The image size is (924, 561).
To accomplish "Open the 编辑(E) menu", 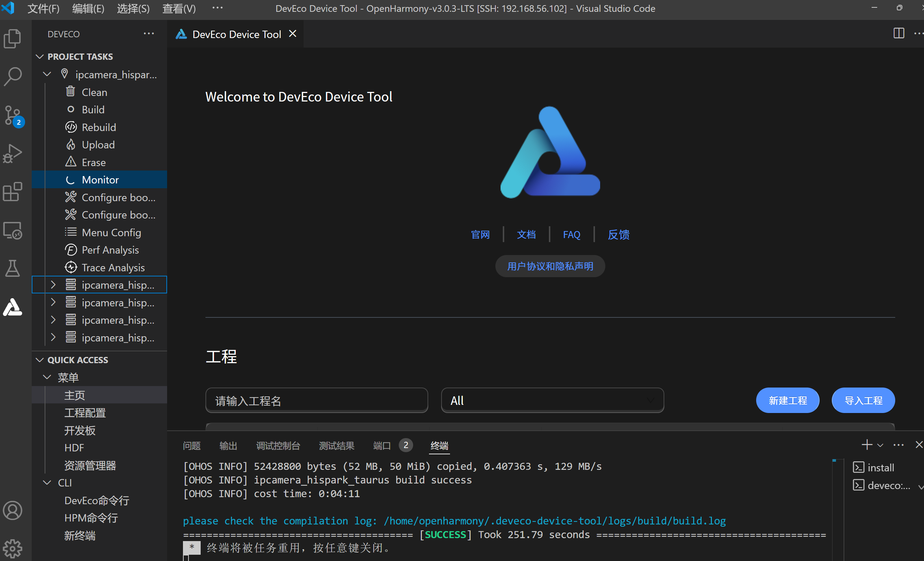I will (x=88, y=8).
